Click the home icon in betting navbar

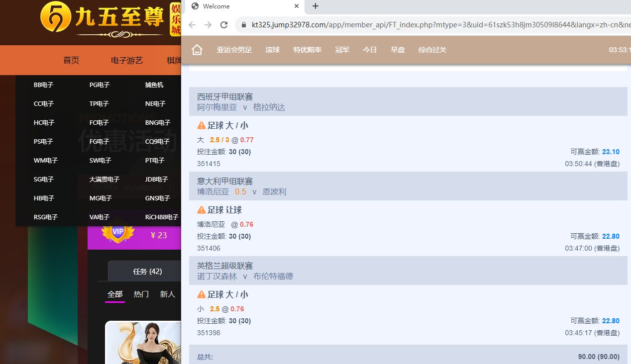(x=197, y=50)
